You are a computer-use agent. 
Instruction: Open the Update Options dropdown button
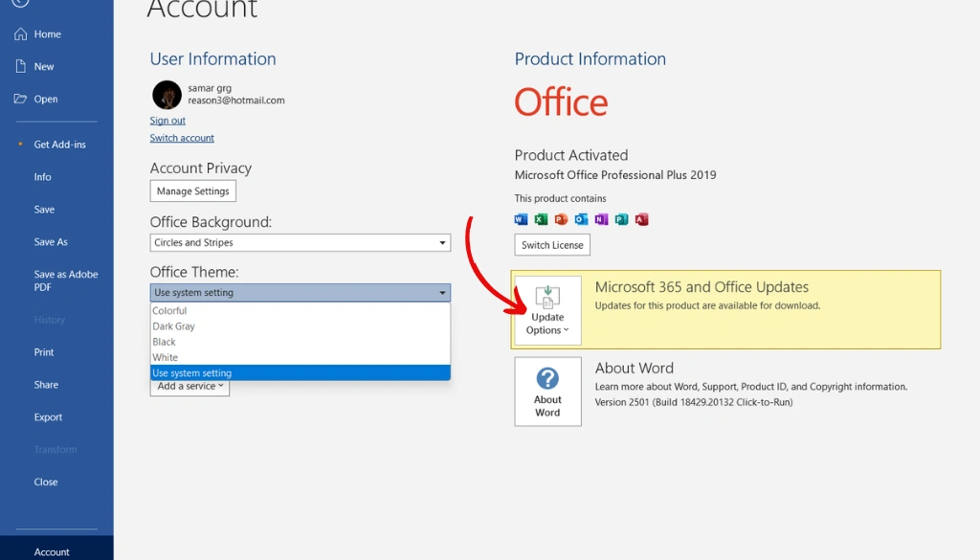pyautogui.click(x=547, y=310)
